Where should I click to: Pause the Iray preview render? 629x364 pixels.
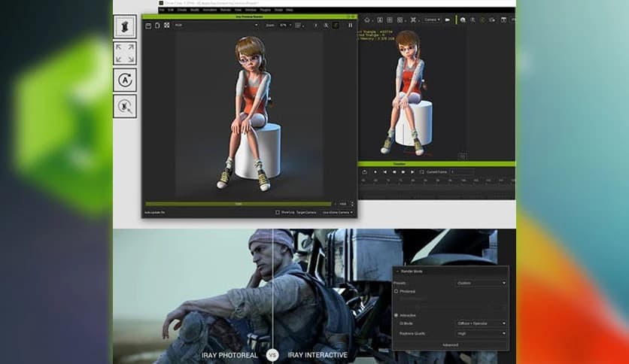350,26
